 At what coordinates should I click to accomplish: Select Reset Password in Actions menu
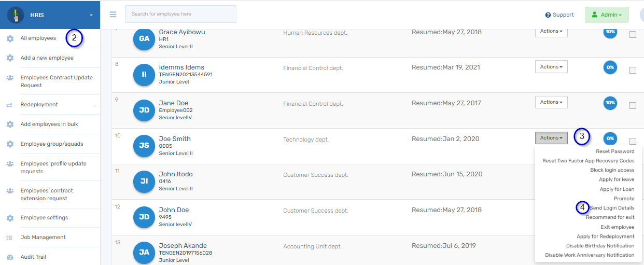[x=615, y=151]
